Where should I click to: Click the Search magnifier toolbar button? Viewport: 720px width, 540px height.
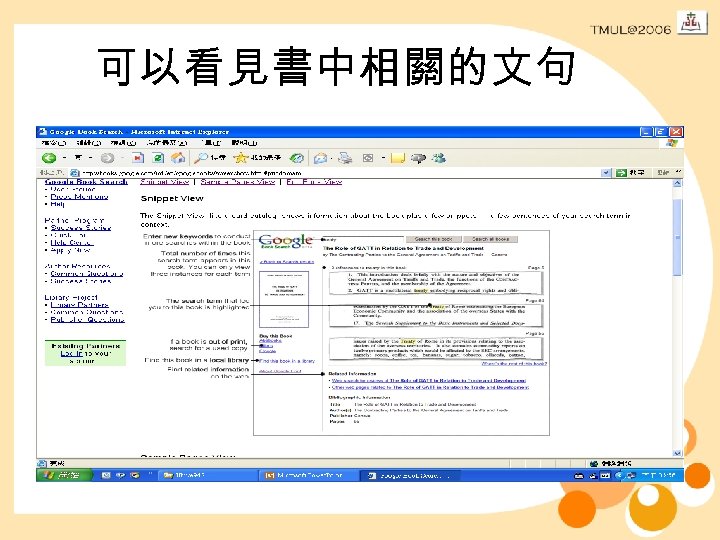click(x=210, y=158)
